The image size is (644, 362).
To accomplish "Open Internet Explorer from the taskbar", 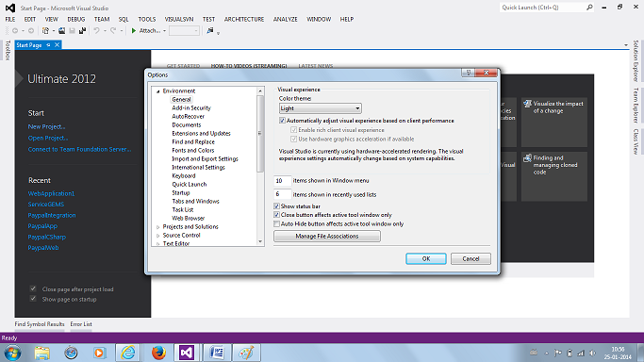I will pyautogui.click(x=128, y=353).
